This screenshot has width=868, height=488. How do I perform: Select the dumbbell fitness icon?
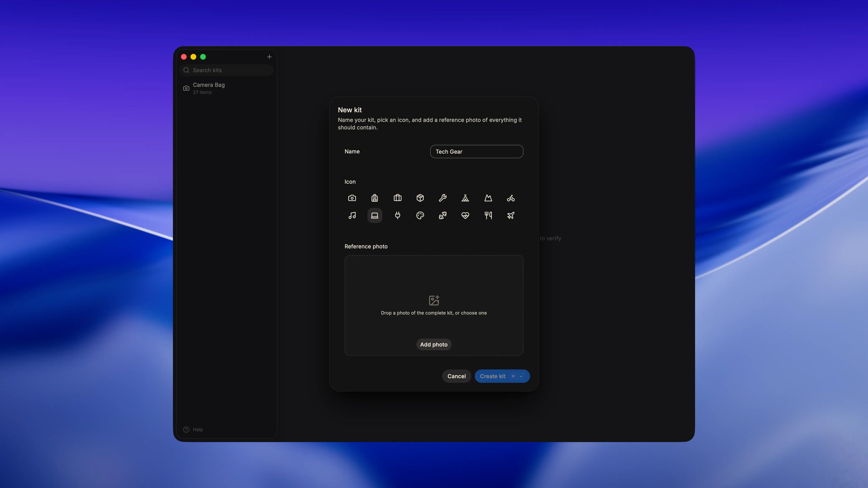[442, 215]
